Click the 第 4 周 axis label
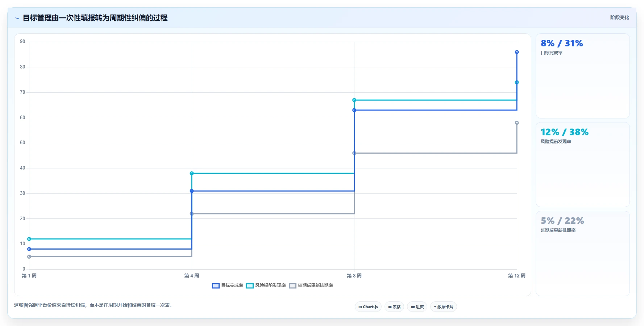The height and width of the screenshot is (326, 644). pyautogui.click(x=192, y=276)
